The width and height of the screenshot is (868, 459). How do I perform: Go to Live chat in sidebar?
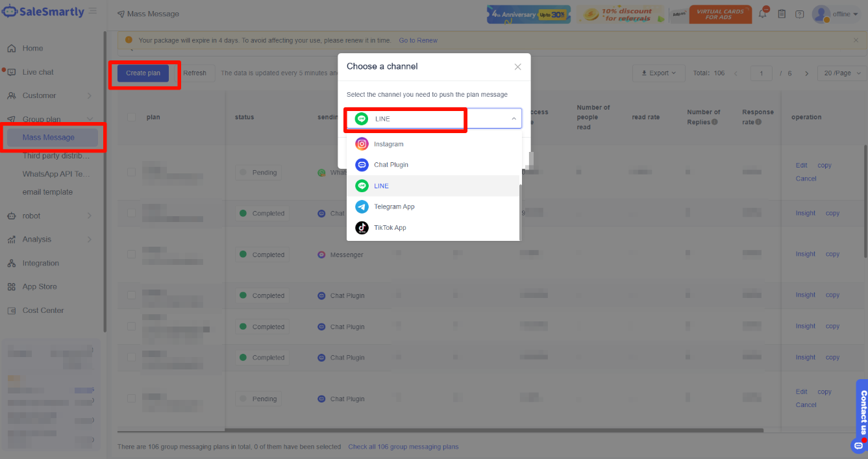tap(38, 72)
